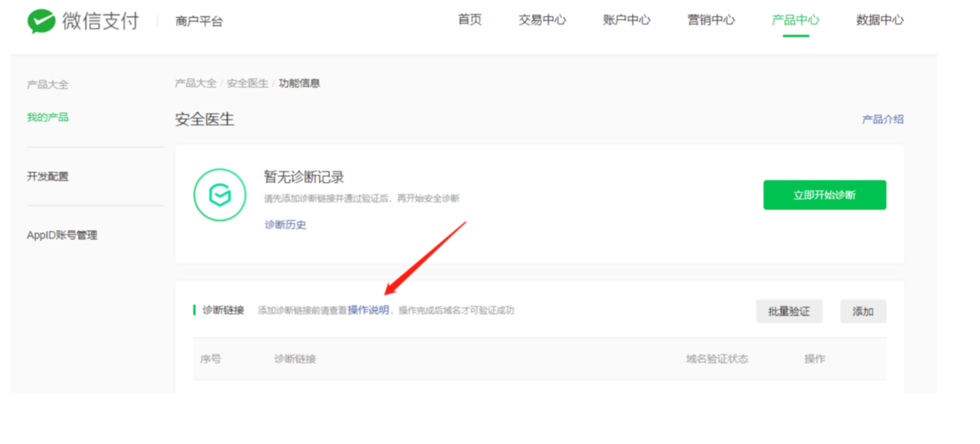Open 账户中心 in the top menu
980x444 pixels.
click(x=626, y=20)
